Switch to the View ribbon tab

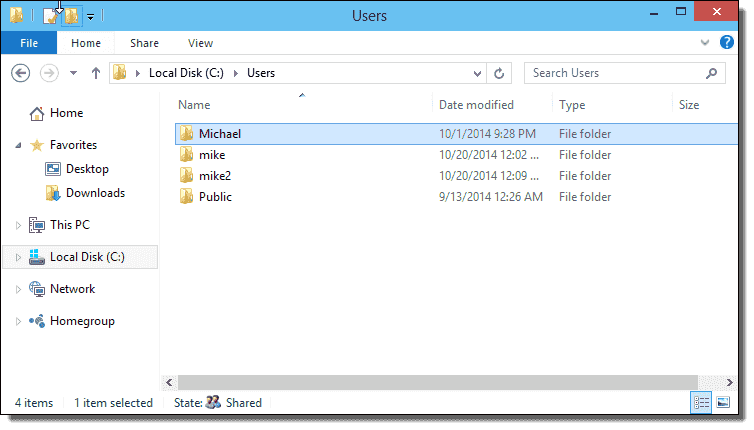click(x=200, y=43)
